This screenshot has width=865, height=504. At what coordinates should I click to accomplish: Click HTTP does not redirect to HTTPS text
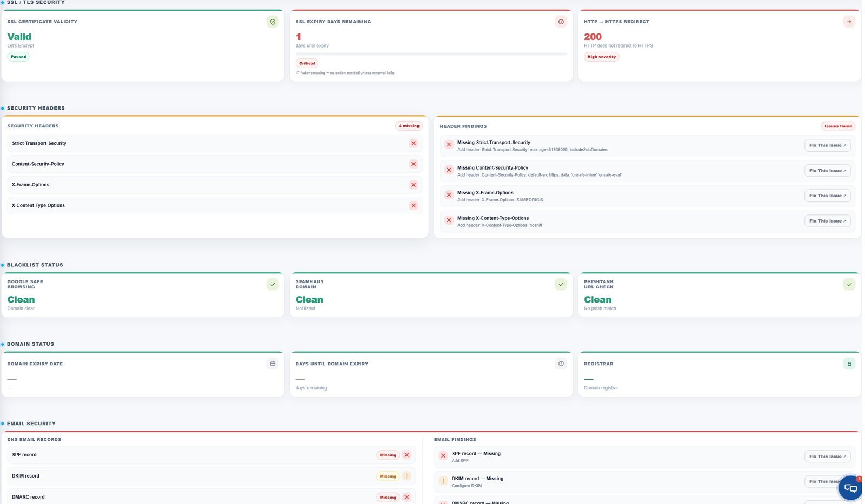point(618,46)
